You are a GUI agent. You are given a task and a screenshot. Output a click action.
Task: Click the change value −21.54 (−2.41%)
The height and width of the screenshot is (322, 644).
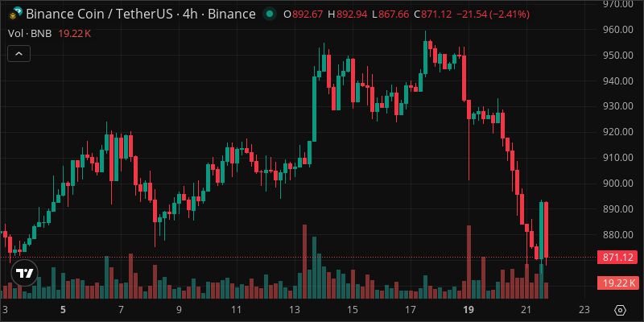pos(493,14)
